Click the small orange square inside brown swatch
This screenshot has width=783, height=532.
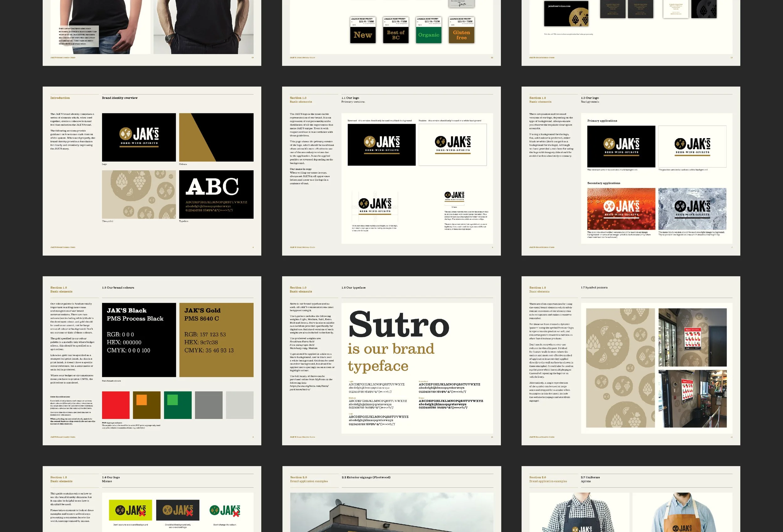click(x=142, y=400)
